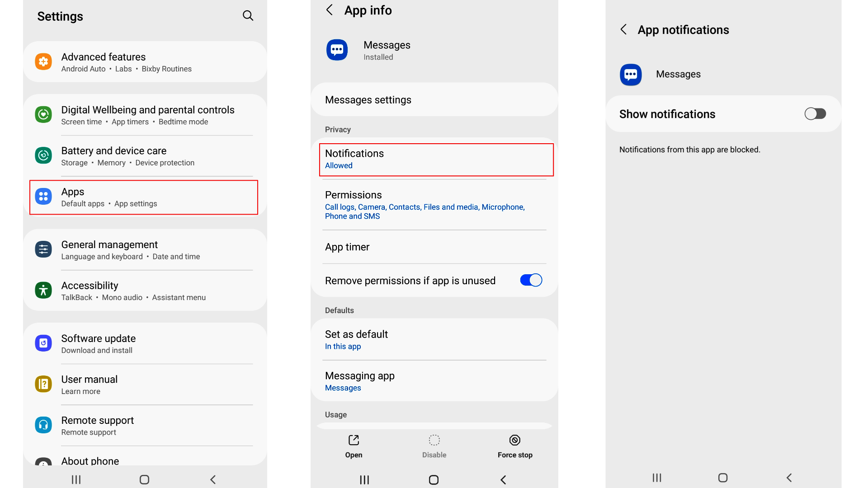Viewport: 868px width, 488px height.
Task: Open Remote support entry
Action: tap(145, 426)
